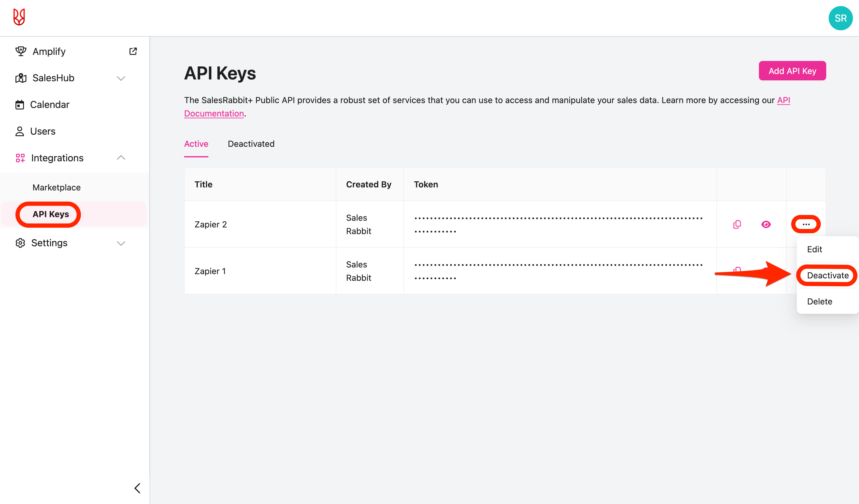Click the Amplify trophy icon

(x=21, y=51)
